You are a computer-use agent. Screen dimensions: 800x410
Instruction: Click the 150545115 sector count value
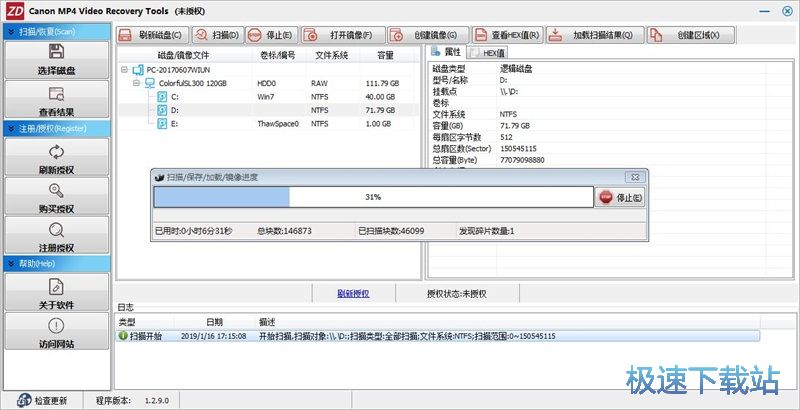tap(518, 148)
